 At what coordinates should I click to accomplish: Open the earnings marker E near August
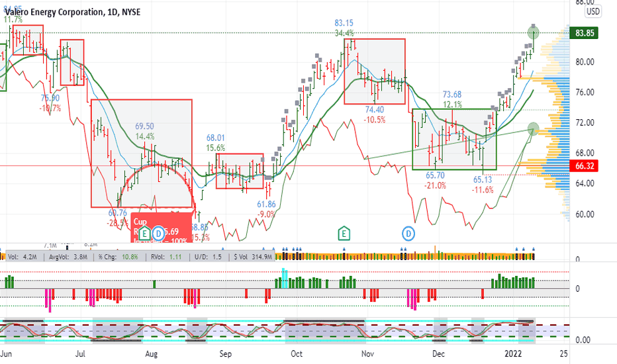coord(144,234)
